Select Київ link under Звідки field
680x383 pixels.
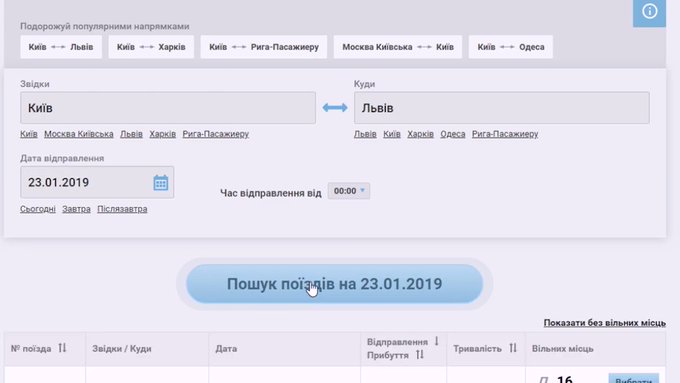29,134
